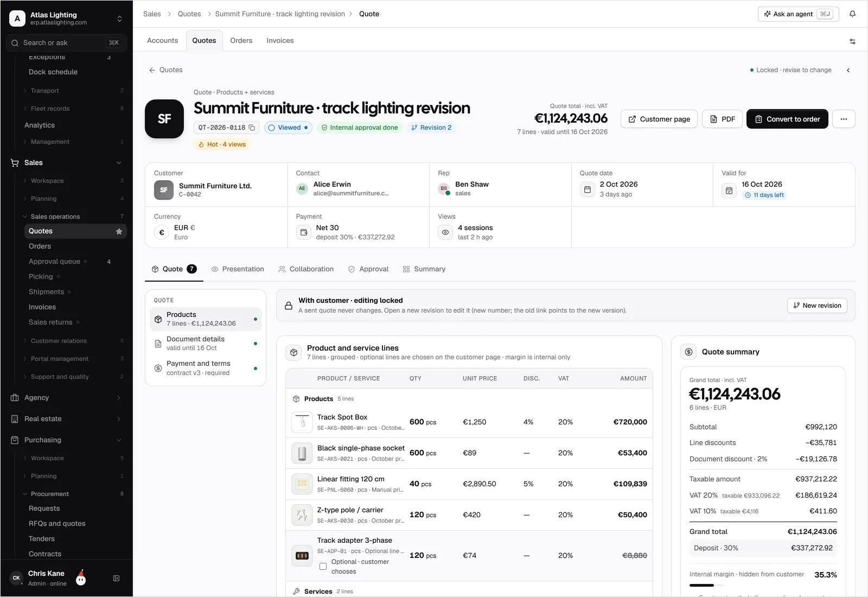Collapse sidebar with panel icon near Chris Kane
The image size is (868, 597).
coord(116,579)
